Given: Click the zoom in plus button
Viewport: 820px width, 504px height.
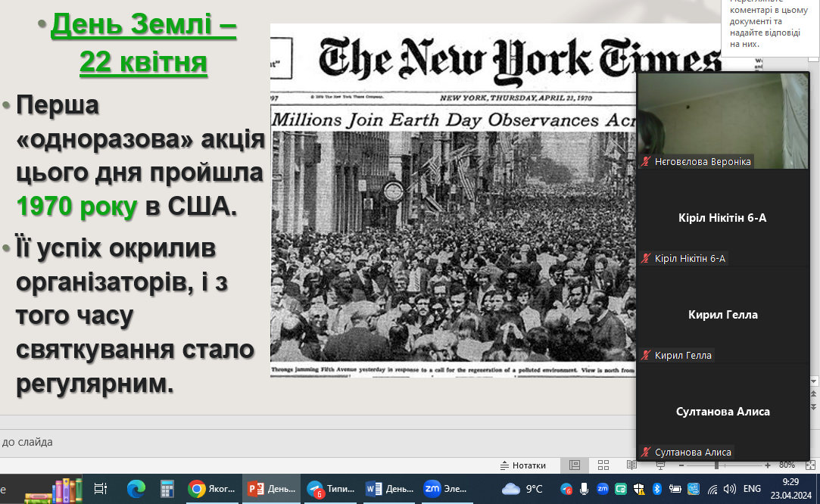Looking at the screenshot, I should click(767, 465).
